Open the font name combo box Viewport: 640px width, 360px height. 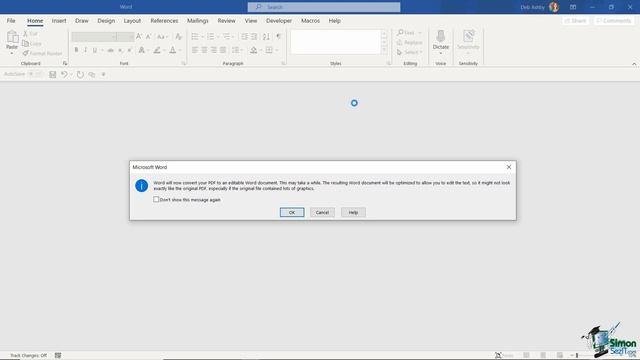(x=94, y=37)
